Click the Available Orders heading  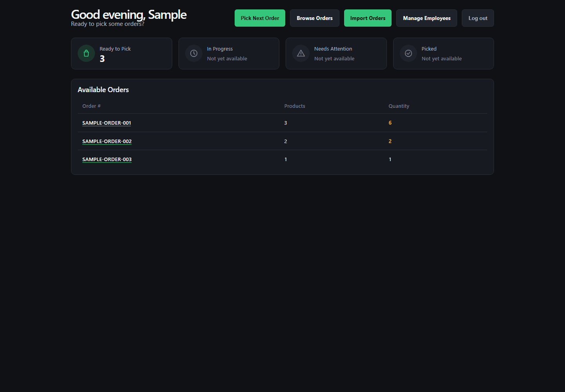coord(103,90)
